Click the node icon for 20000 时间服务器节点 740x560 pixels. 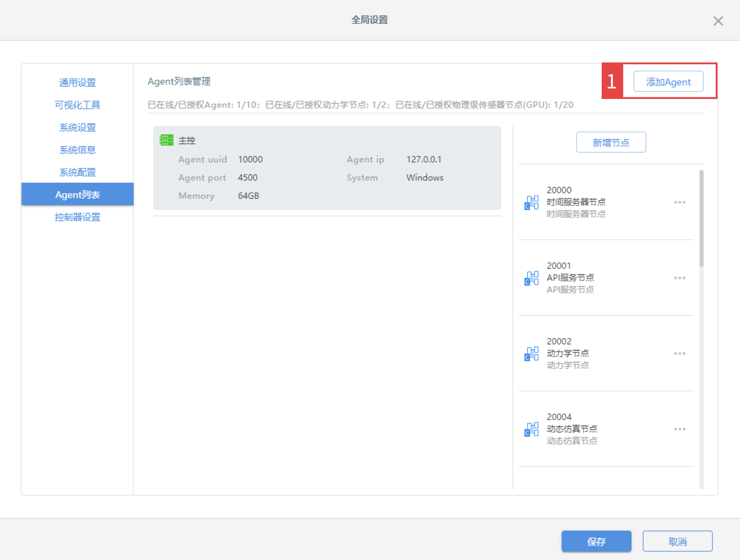531,202
